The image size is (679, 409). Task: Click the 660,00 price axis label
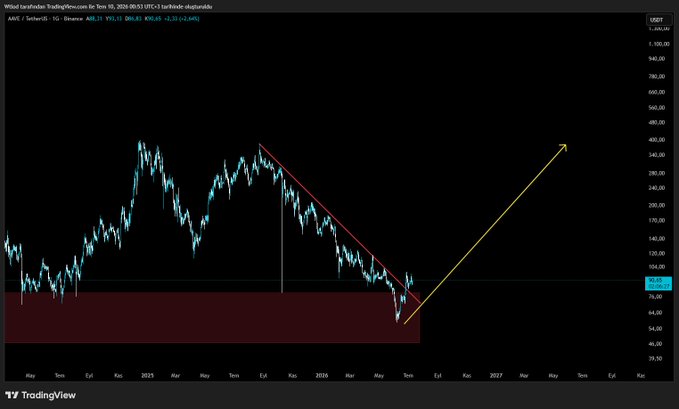coord(656,92)
